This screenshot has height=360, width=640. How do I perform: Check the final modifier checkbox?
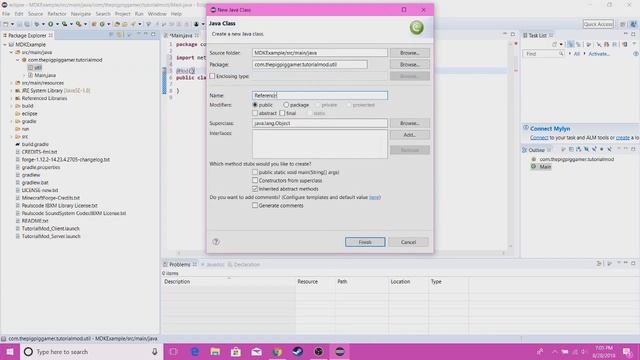(282, 113)
